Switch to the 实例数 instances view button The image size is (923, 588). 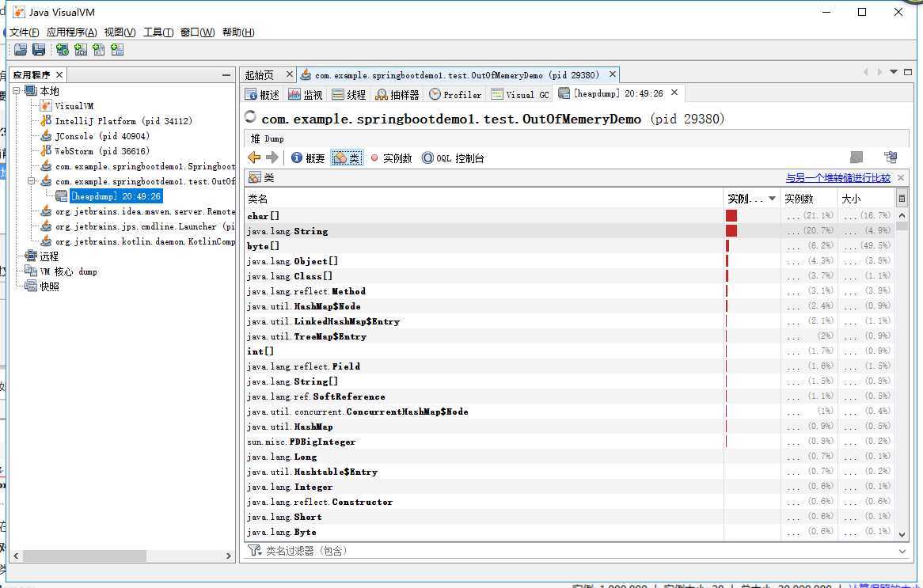click(x=392, y=157)
